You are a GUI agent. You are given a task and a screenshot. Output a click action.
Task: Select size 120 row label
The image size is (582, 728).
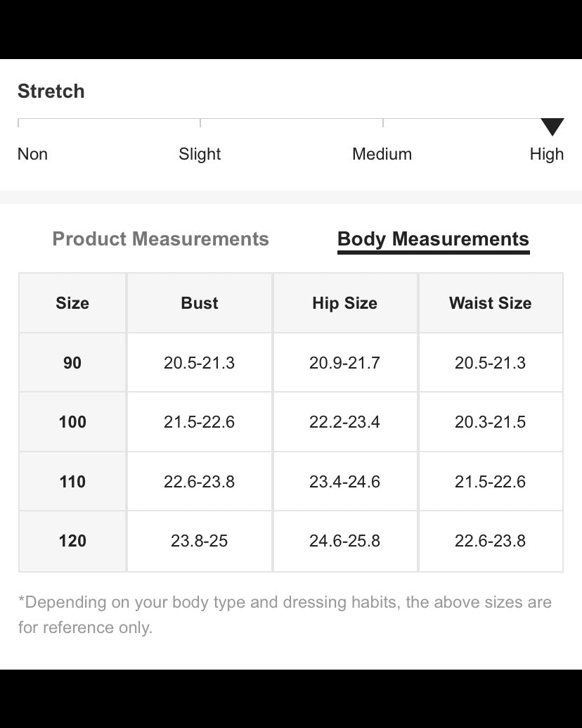pyautogui.click(x=72, y=541)
